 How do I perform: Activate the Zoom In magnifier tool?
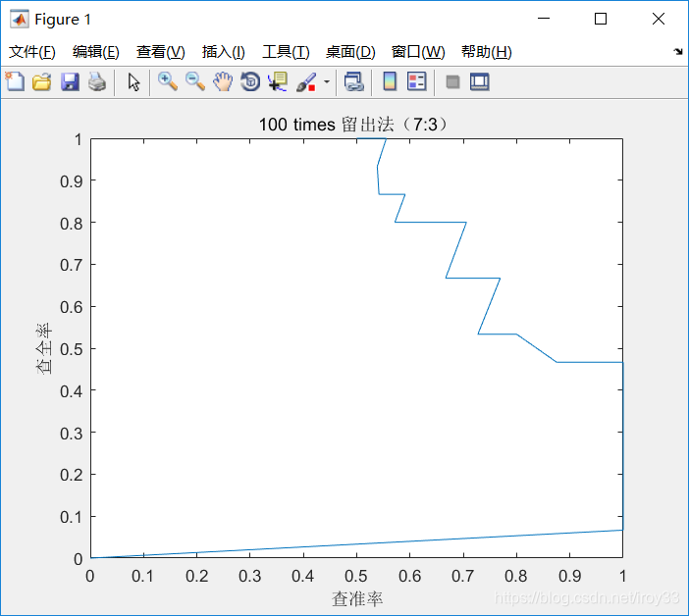tap(168, 82)
